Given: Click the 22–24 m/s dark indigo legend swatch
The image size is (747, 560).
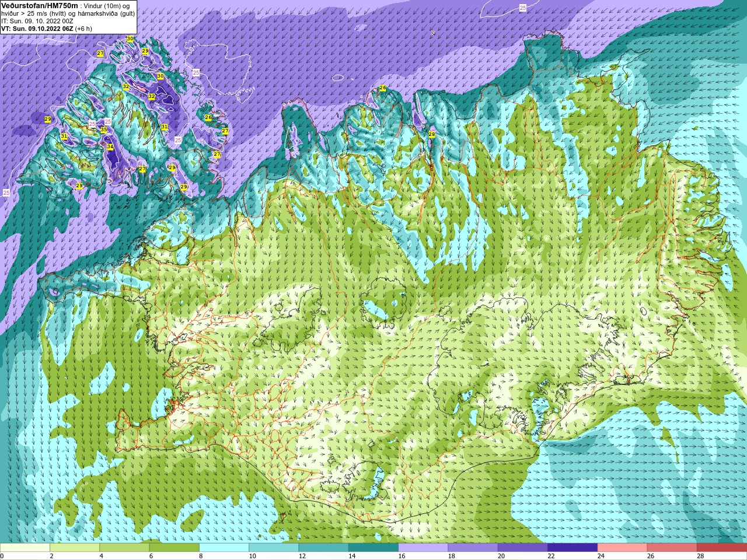Looking at the screenshot, I should coord(573,548).
